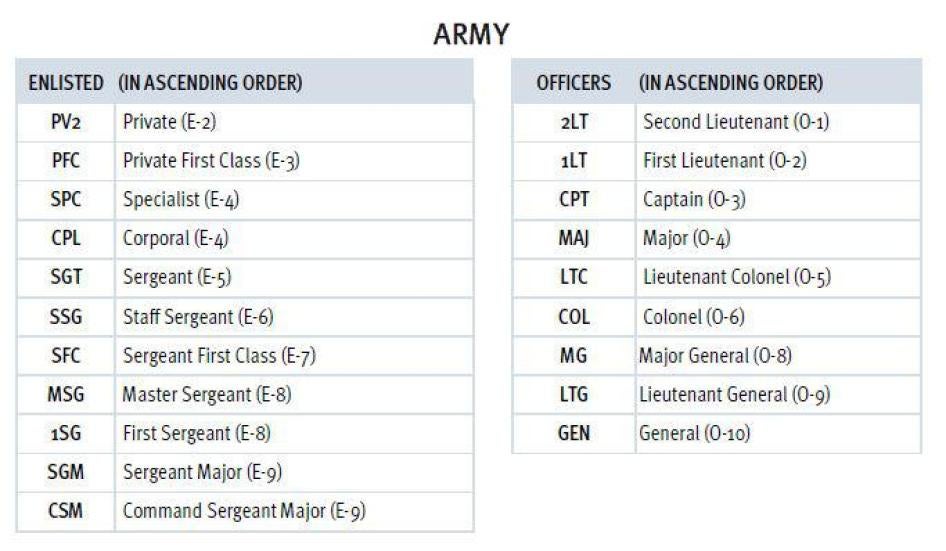Select the COL abbreviation cell

click(x=574, y=317)
